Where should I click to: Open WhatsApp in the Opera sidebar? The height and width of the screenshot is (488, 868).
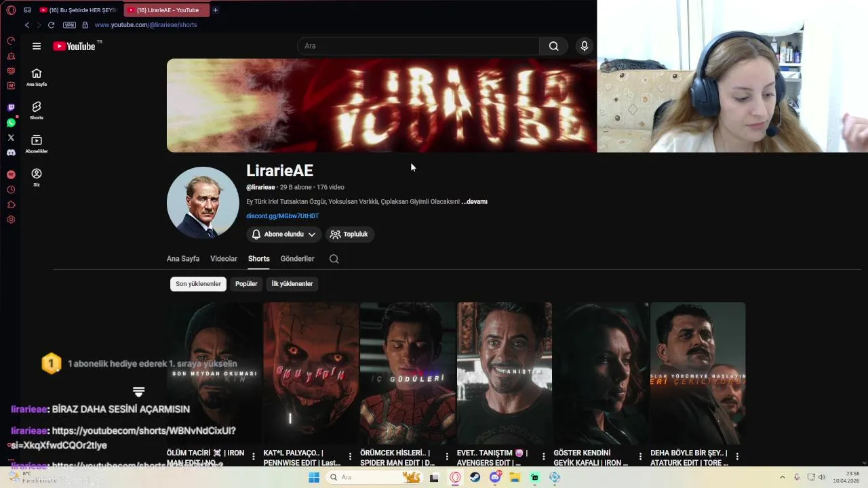click(11, 123)
